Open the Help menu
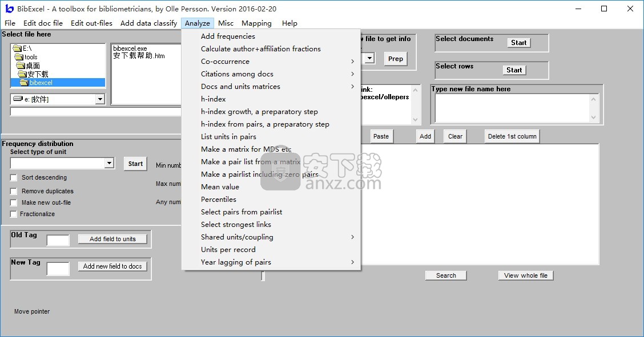The image size is (644, 337). 289,23
